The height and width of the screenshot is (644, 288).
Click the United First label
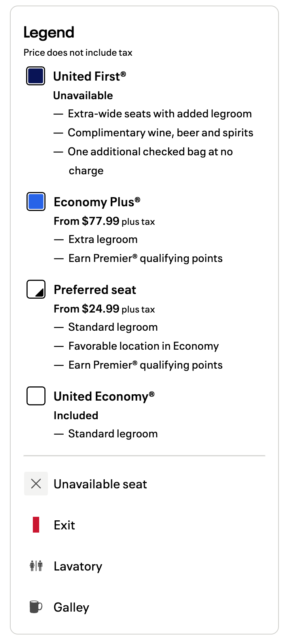(89, 76)
